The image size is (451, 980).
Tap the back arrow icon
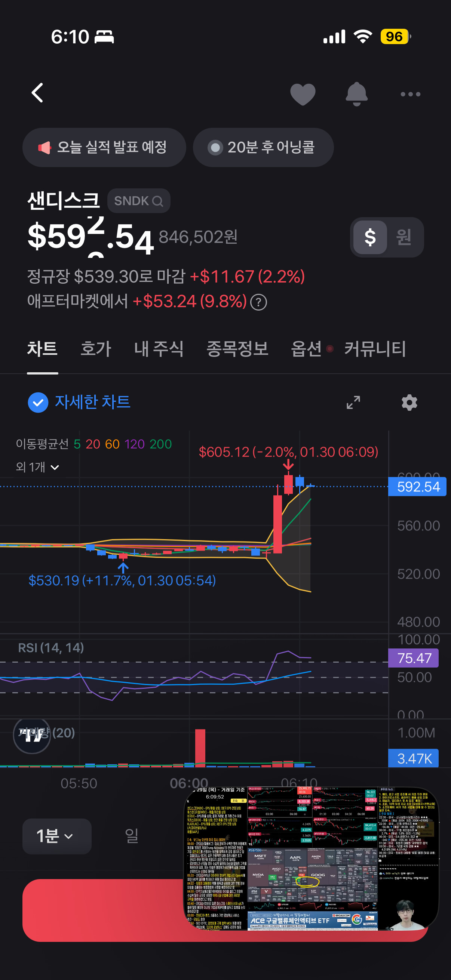coord(37,93)
